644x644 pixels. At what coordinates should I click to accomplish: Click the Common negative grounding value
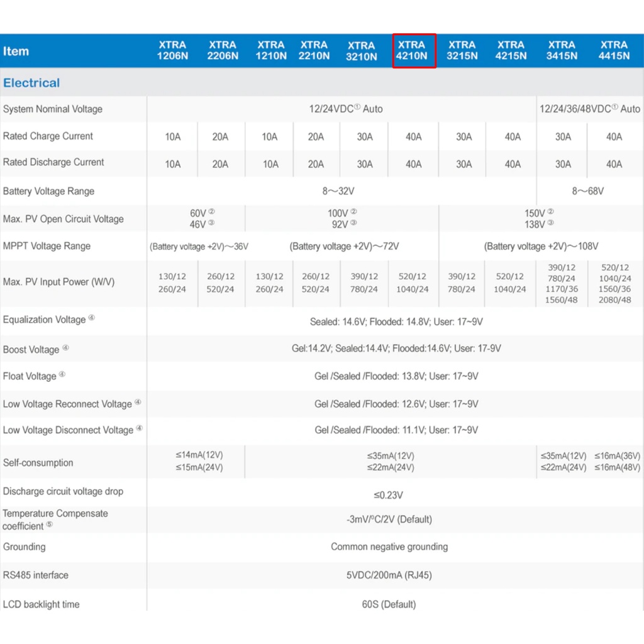click(389, 547)
